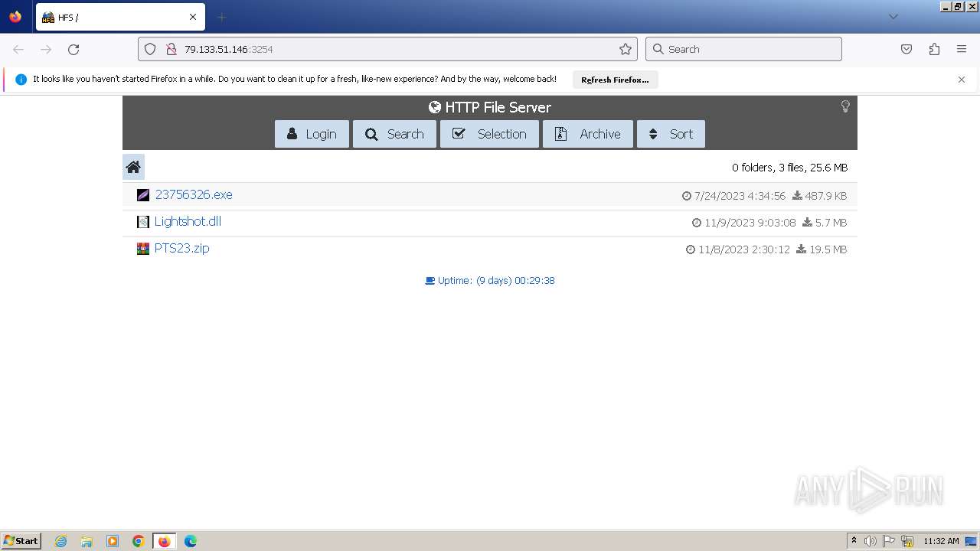The width and height of the screenshot is (980, 551).
Task: Open the Lightshot.dll file link
Action: [x=188, y=221]
